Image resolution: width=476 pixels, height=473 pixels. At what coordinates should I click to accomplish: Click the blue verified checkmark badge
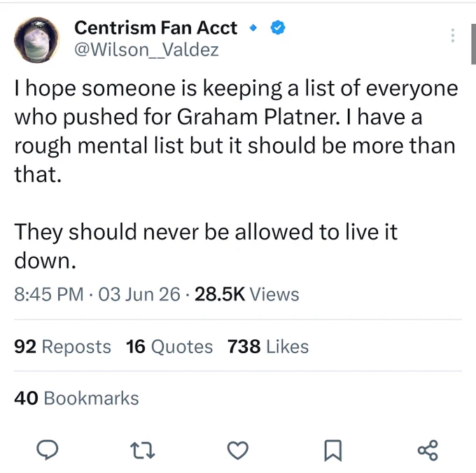point(278,27)
